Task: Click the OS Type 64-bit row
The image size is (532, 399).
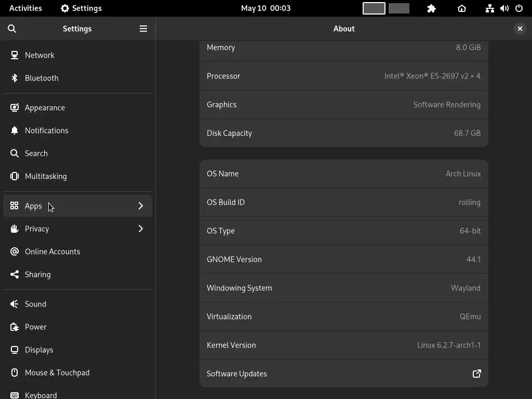Action: (x=344, y=231)
